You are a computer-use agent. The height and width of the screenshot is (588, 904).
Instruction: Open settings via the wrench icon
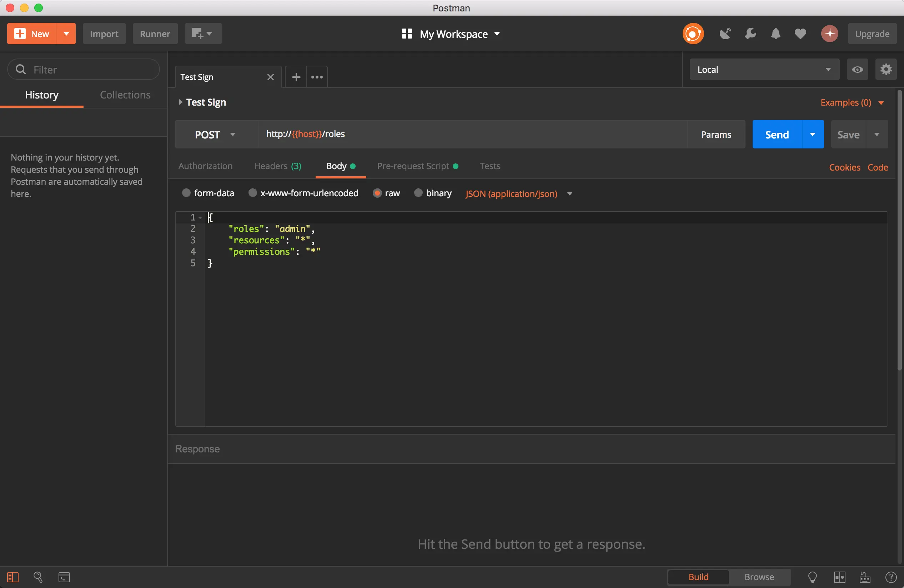pos(750,34)
